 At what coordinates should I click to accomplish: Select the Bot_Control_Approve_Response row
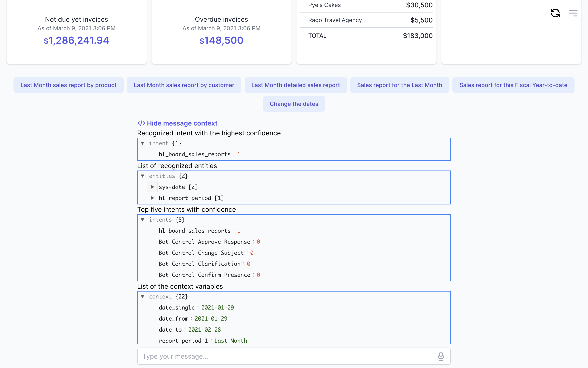pos(209,242)
